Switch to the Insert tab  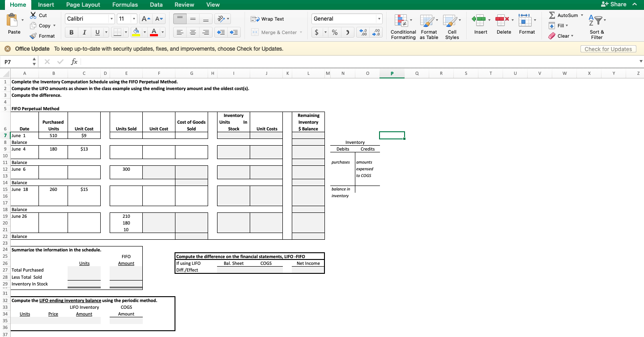pyautogui.click(x=46, y=4)
